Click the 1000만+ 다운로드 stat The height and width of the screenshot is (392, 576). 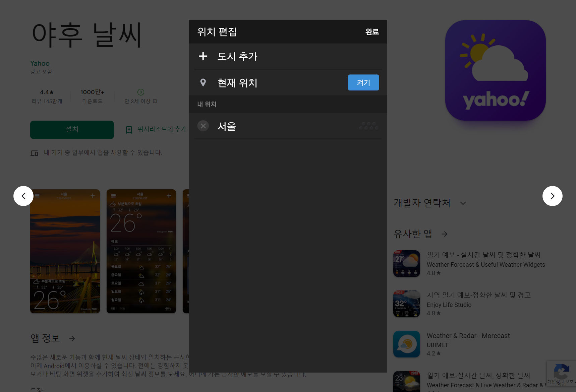tap(92, 96)
